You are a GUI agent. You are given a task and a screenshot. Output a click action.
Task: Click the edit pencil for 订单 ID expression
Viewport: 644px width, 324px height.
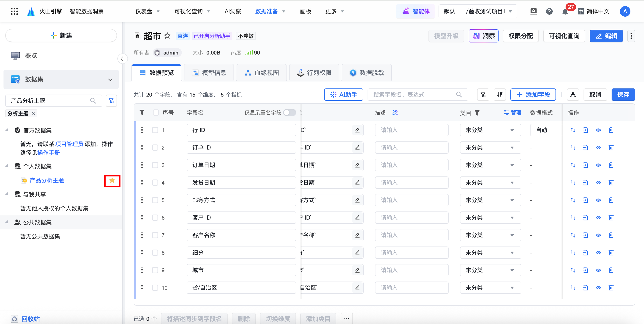(x=357, y=148)
